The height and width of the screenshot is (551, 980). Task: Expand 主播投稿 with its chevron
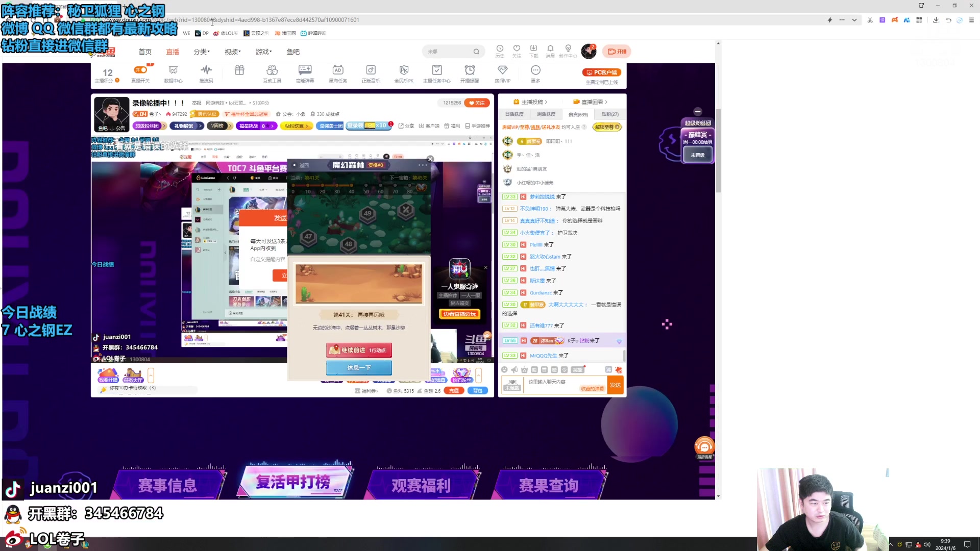tap(545, 102)
